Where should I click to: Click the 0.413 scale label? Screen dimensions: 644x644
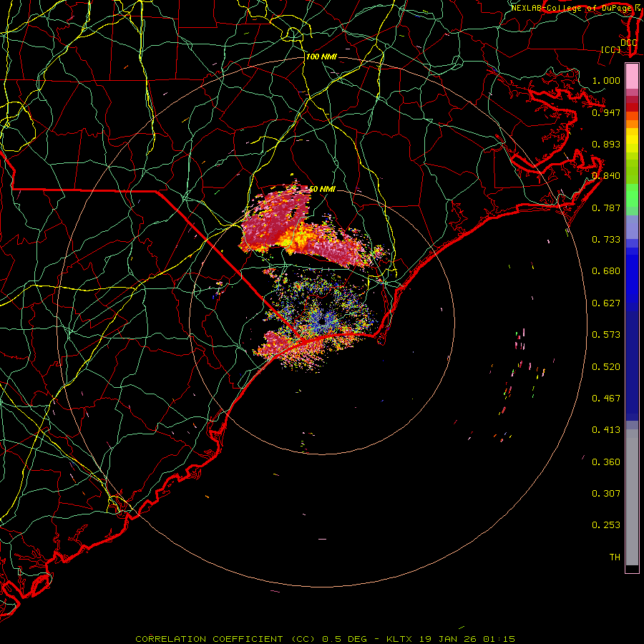pos(606,430)
